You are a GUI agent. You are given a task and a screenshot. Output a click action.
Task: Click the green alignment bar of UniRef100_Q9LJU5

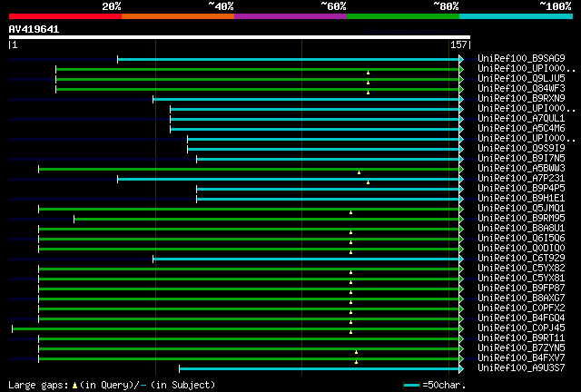(x=258, y=79)
